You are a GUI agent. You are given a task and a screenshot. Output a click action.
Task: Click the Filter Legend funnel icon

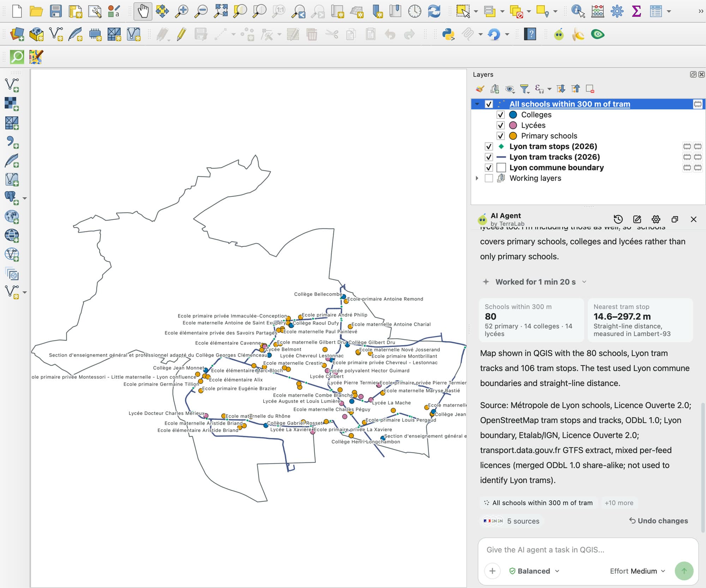[x=525, y=89]
